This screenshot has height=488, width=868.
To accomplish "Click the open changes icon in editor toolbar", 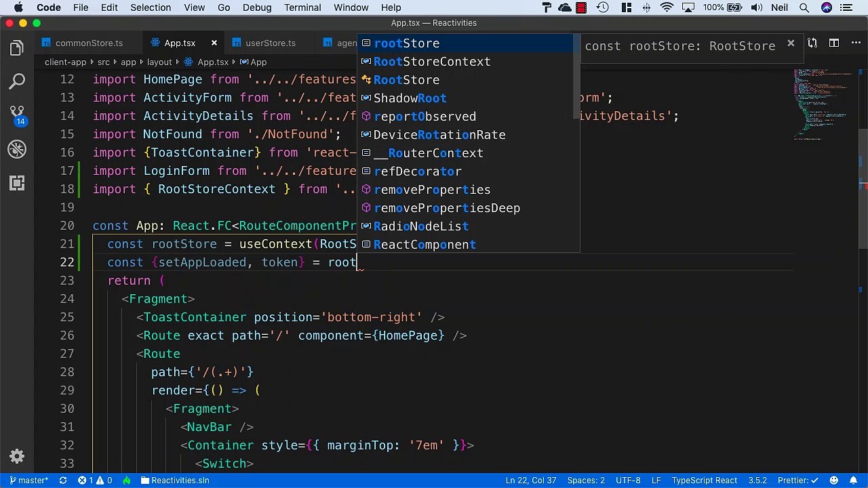I will pos(812,43).
